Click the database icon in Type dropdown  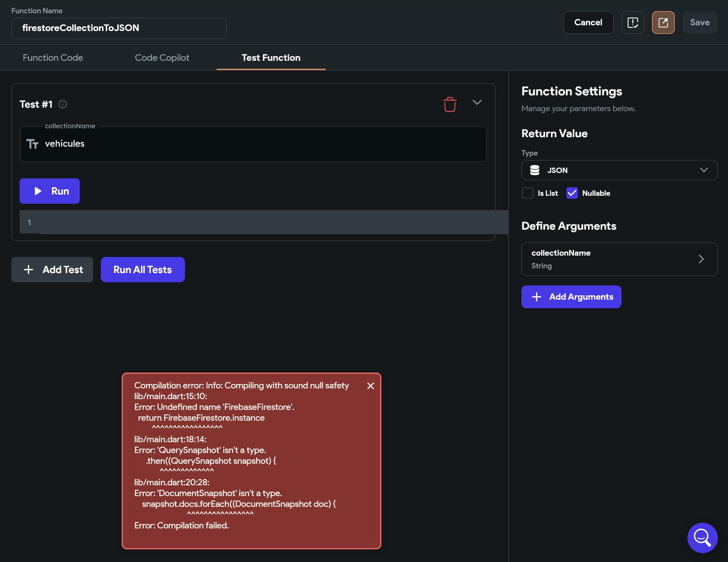click(534, 170)
